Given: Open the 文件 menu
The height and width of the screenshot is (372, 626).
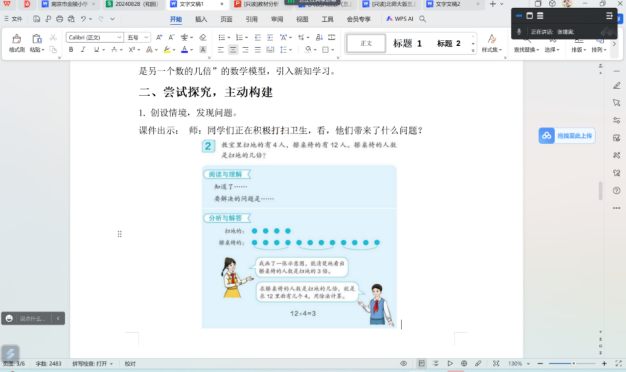Looking at the screenshot, I should click(x=13, y=19).
